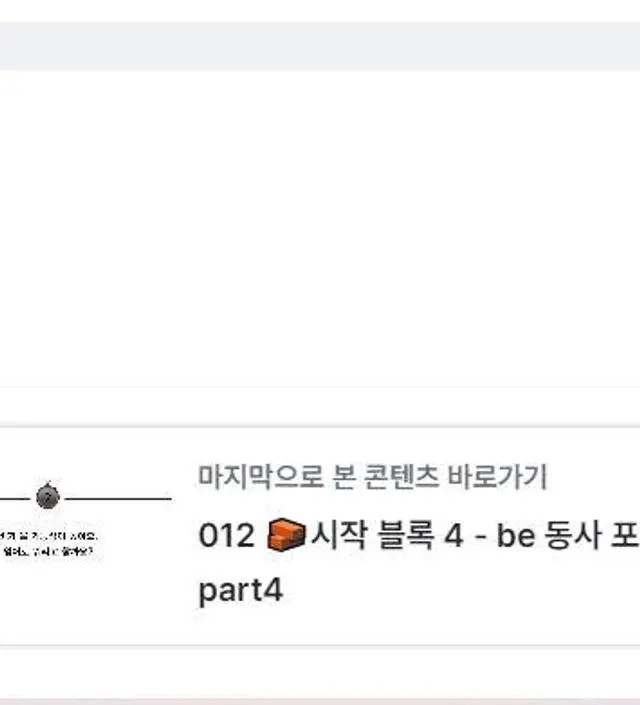Click the '마지막으로 본 콘텐츠 바로가기' label

pos(372,477)
